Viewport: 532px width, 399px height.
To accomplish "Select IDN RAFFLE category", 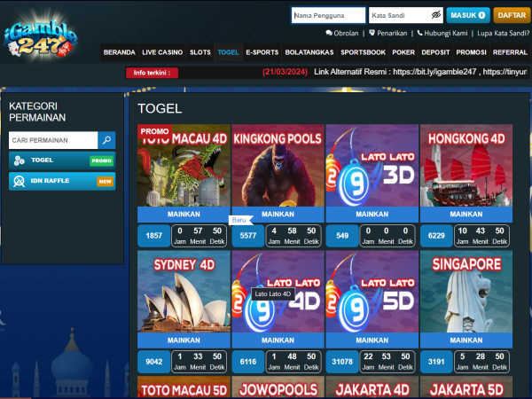I will tap(62, 181).
